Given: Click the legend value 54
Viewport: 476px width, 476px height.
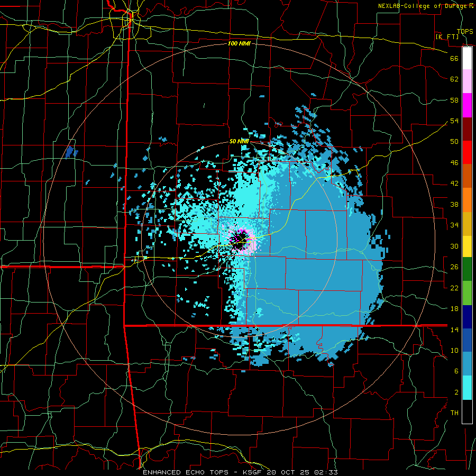Looking at the screenshot, I should pos(454,121).
